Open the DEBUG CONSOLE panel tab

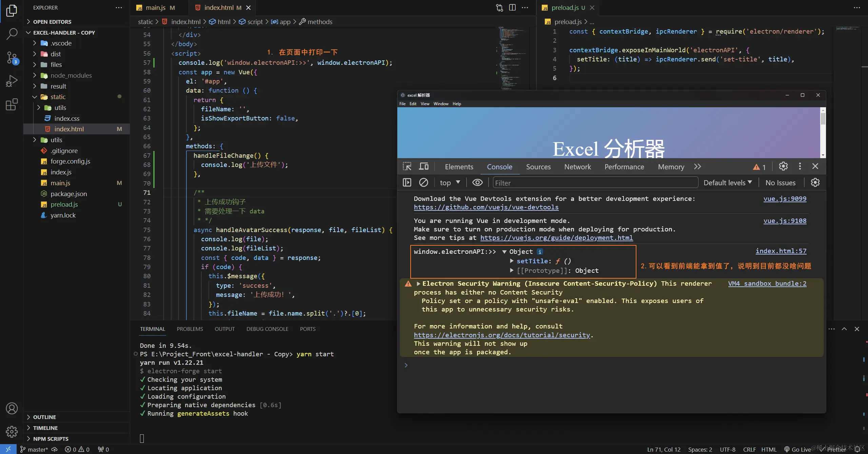267,329
